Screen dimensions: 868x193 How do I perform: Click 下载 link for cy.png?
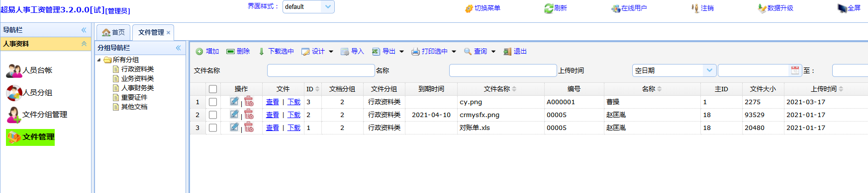tap(294, 102)
